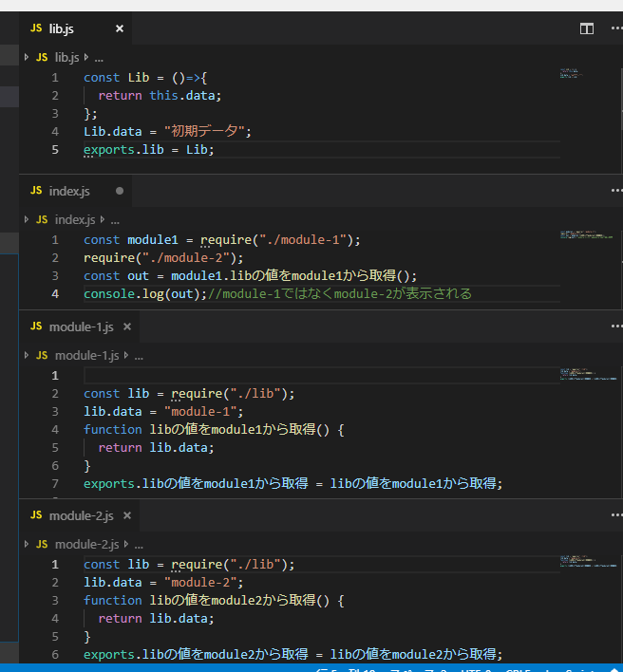Image resolution: width=623 pixels, height=672 pixels.
Task: Click "初期データ" string in lib.js
Action: [204, 131]
